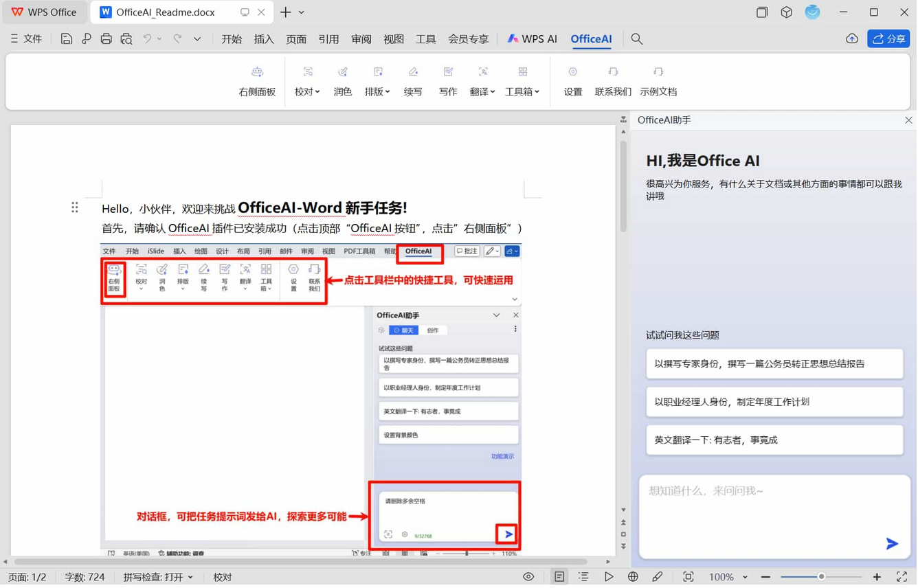Click the Print icon in quick access toolbar

pos(106,39)
